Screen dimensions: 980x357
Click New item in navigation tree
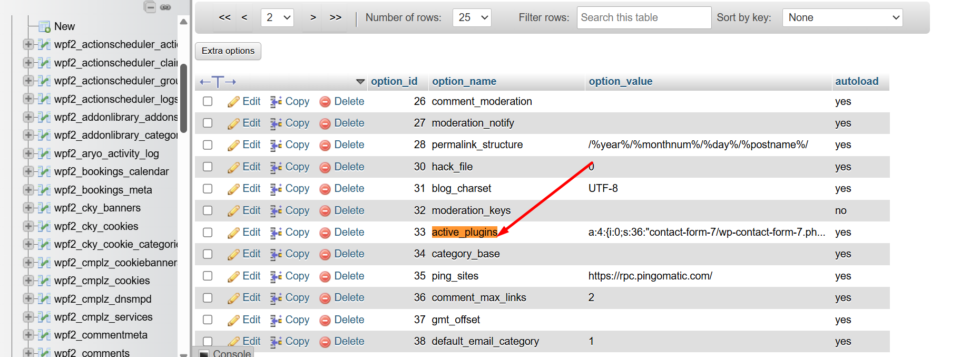64,26
